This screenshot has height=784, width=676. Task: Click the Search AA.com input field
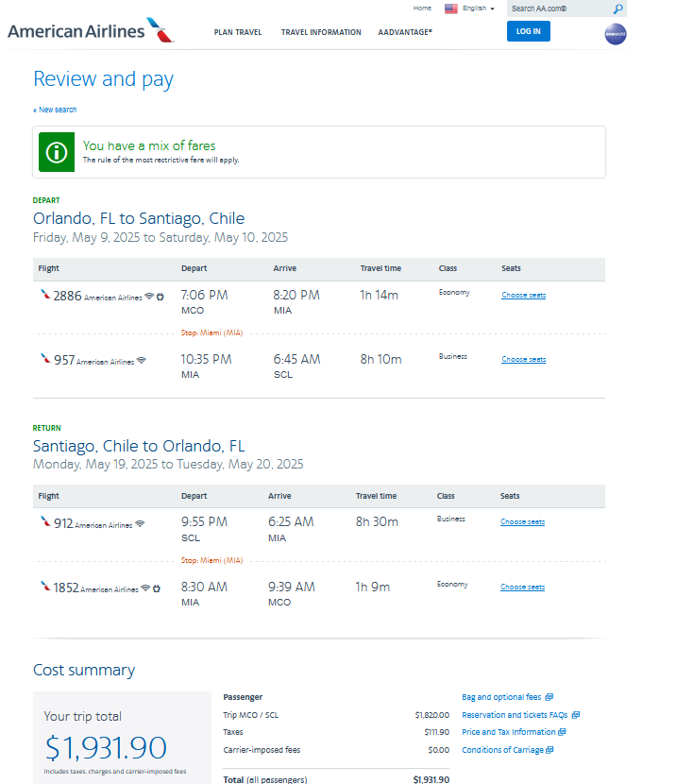click(x=557, y=9)
